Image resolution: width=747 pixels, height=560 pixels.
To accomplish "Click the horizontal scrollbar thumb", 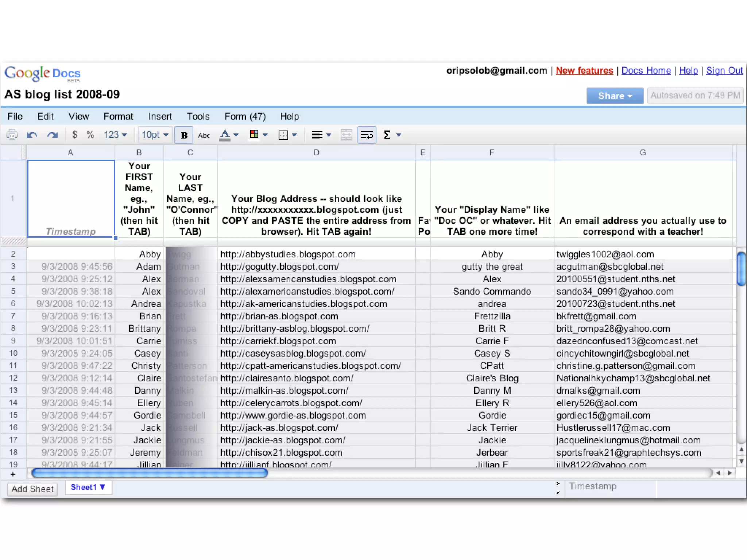I will 150,473.
